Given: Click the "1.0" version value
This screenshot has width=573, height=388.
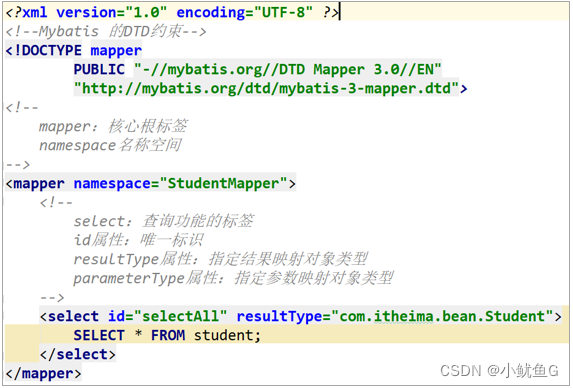Looking at the screenshot, I should click(146, 12).
